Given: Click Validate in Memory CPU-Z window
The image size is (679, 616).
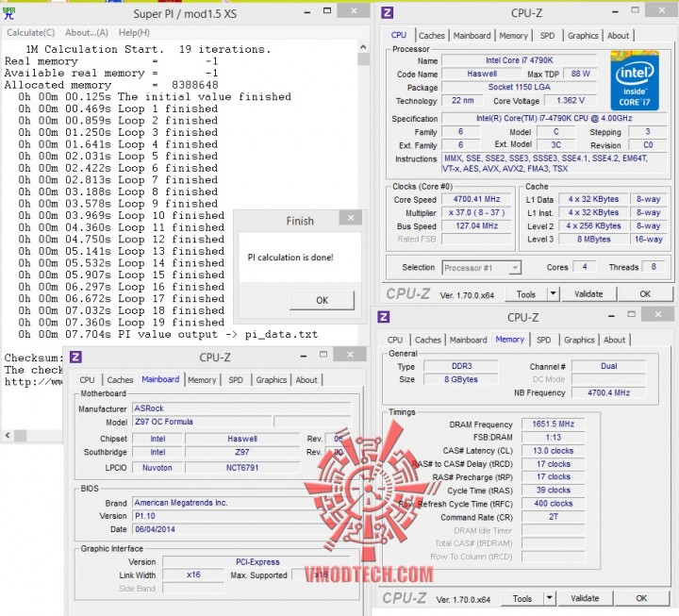Looking at the screenshot, I should coord(585,599).
